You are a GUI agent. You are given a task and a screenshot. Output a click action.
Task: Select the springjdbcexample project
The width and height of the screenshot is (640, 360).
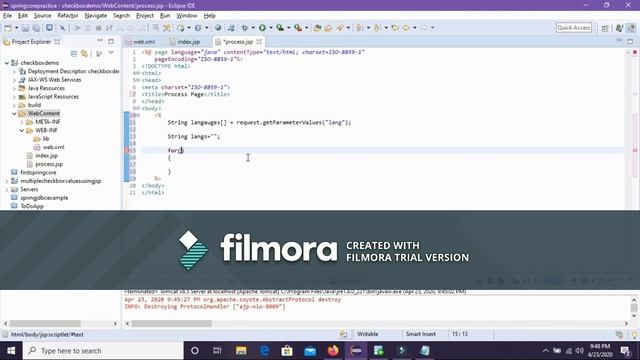(x=44, y=198)
